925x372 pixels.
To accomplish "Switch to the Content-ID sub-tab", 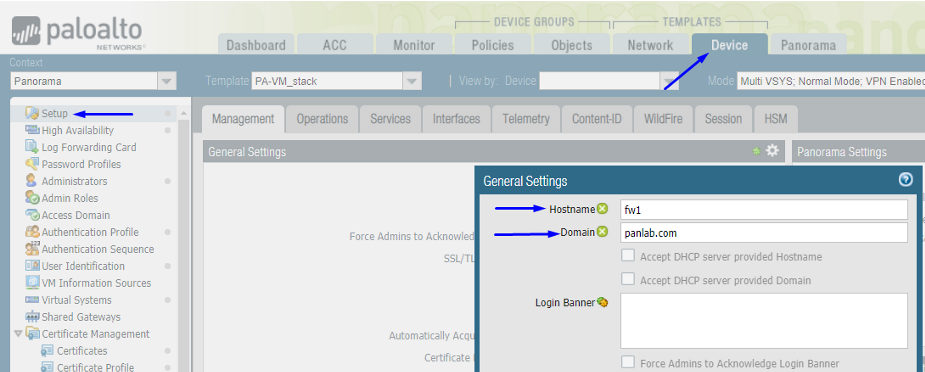I will (x=597, y=119).
